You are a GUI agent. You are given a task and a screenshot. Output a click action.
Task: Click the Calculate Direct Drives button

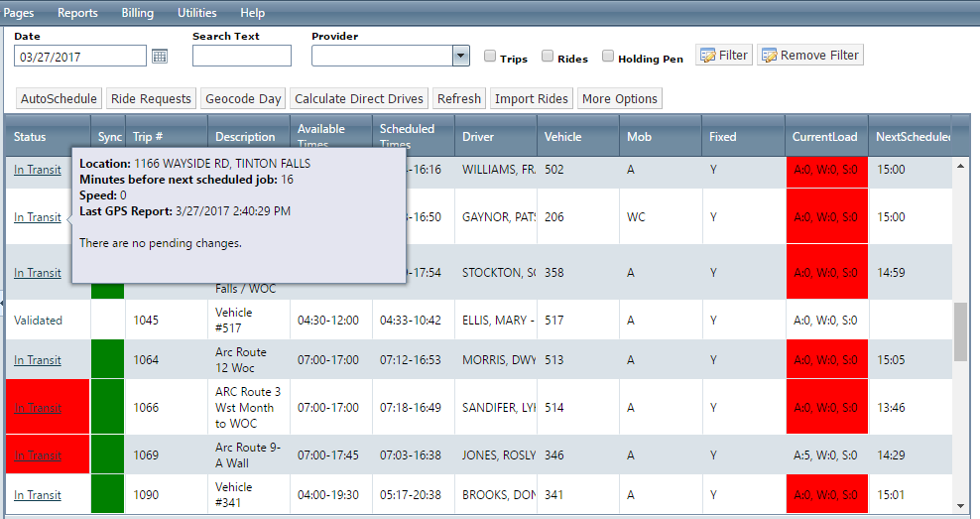tap(359, 99)
